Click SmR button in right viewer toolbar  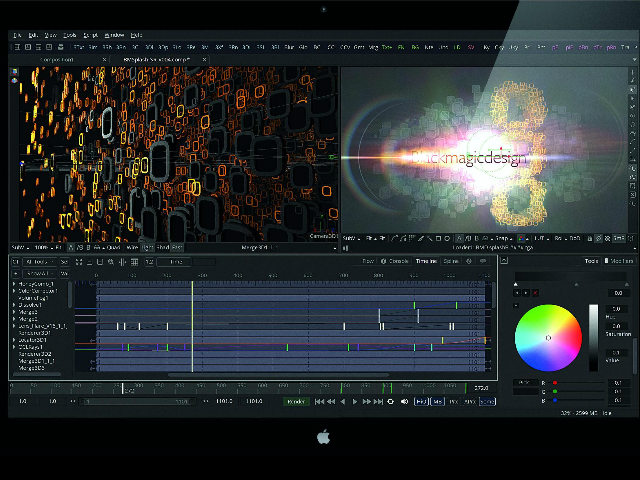[619, 238]
